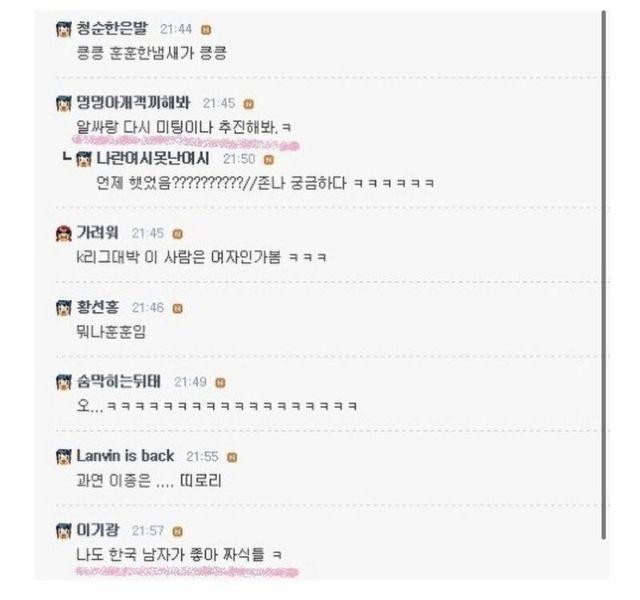Click the N badge next to 21:50
640x600 pixels.
point(269,160)
